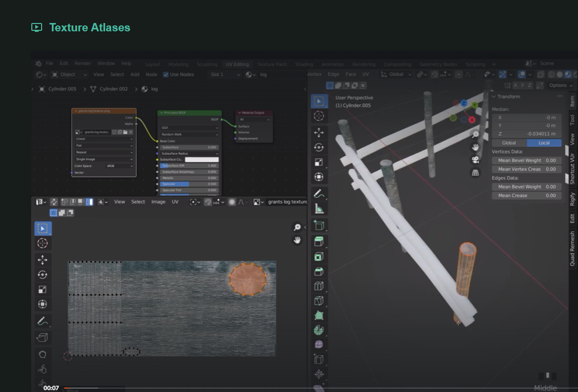Viewport: 578px width, 392px height.
Task: Click the Cursor tool in the 3D viewport
Action: click(x=319, y=116)
